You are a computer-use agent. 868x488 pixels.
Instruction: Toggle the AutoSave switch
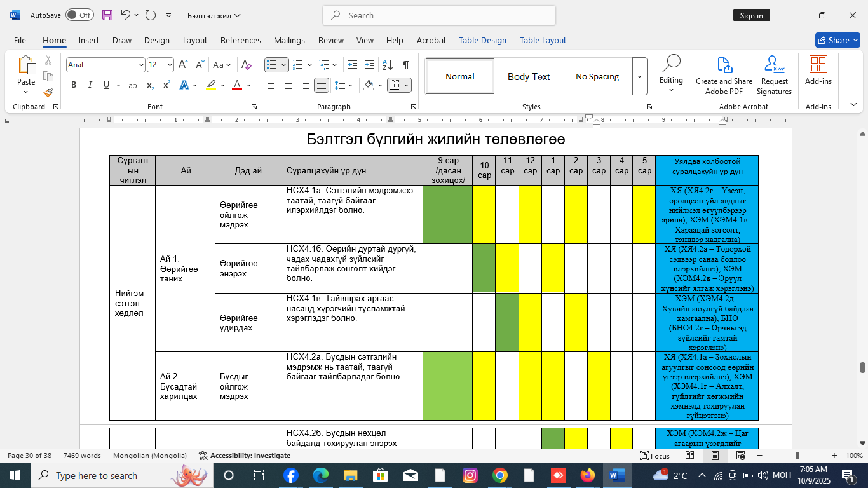pos(79,15)
